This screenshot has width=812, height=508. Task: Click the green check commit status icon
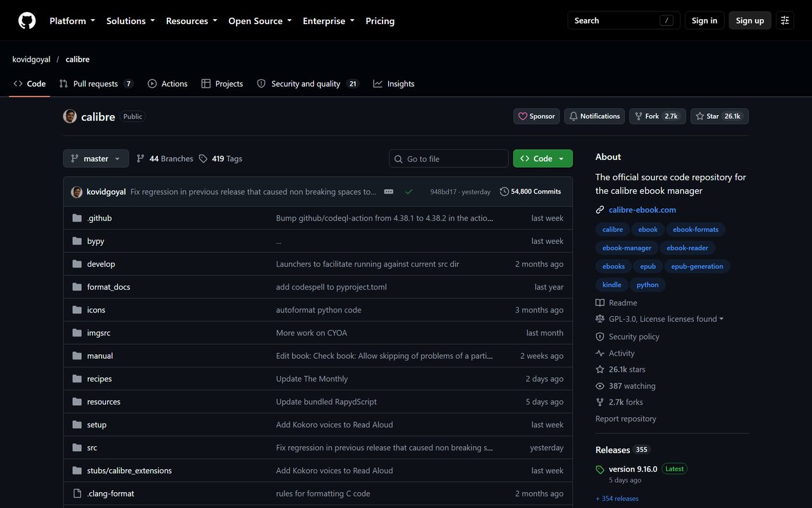pos(409,192)
